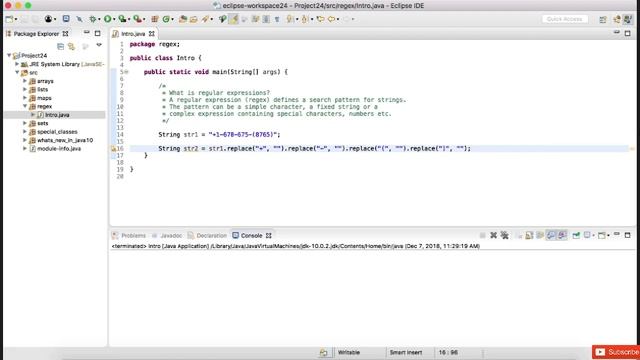640x360 pixels.
Task: Open the New wizard dropdown arrow
Action: (x=16, y=19)
